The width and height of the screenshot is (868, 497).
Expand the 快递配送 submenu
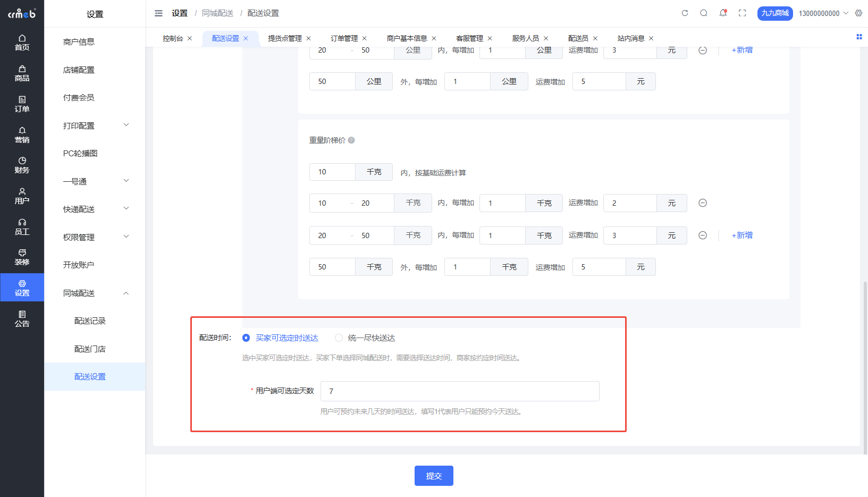[x=95, y=209]
